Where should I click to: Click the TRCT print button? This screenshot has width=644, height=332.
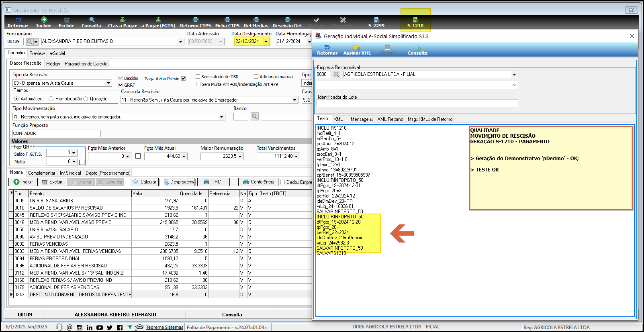213,182
